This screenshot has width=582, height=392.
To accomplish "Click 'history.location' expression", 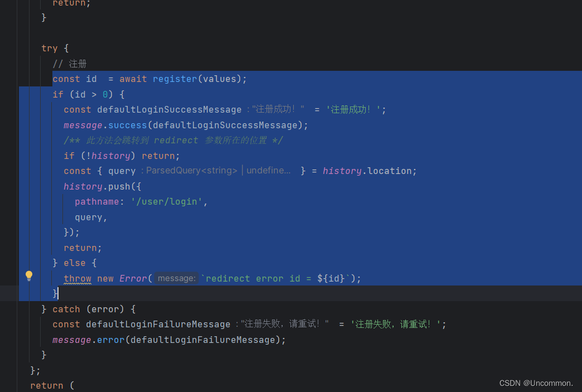I will click(367, 171).
